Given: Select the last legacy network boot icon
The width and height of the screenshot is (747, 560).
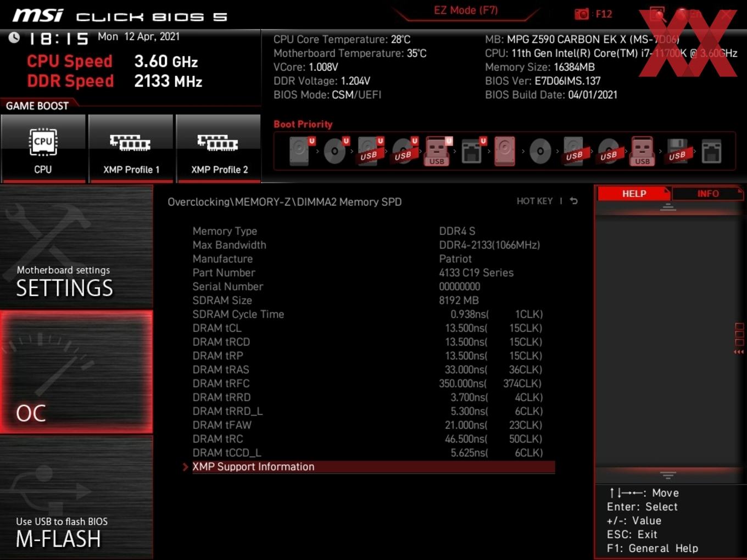Looking at the screenshot, I should [711, 151].
